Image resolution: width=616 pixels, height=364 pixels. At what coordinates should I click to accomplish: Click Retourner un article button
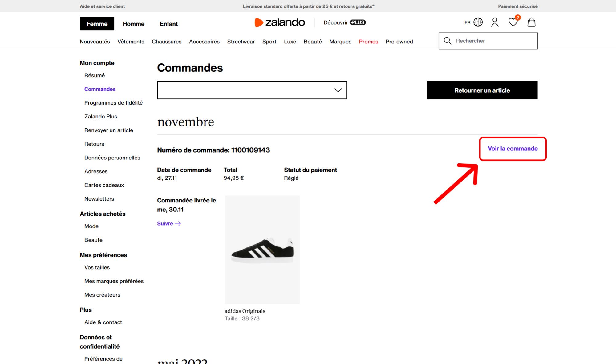coord(482,90)
